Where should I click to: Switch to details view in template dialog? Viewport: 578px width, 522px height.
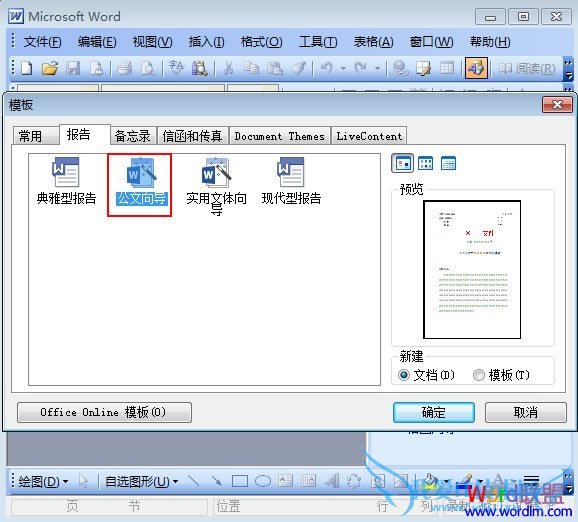(448, 163)
